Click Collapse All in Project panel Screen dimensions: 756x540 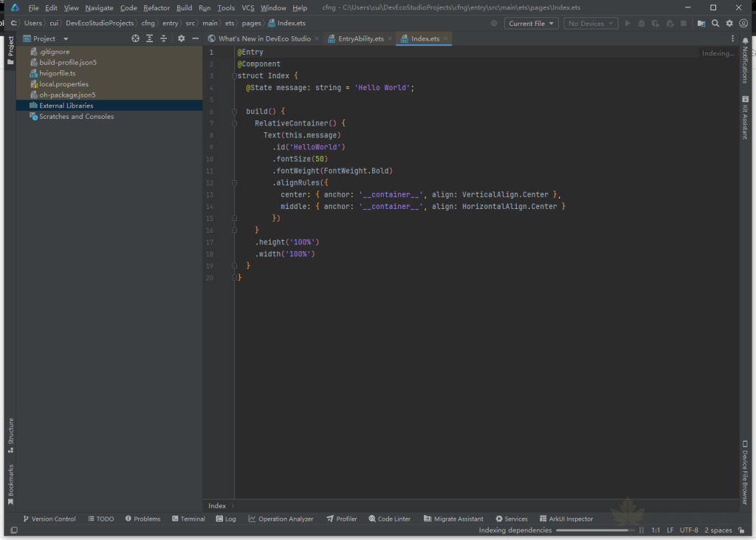pyautogui.click(x=163, y=38)
